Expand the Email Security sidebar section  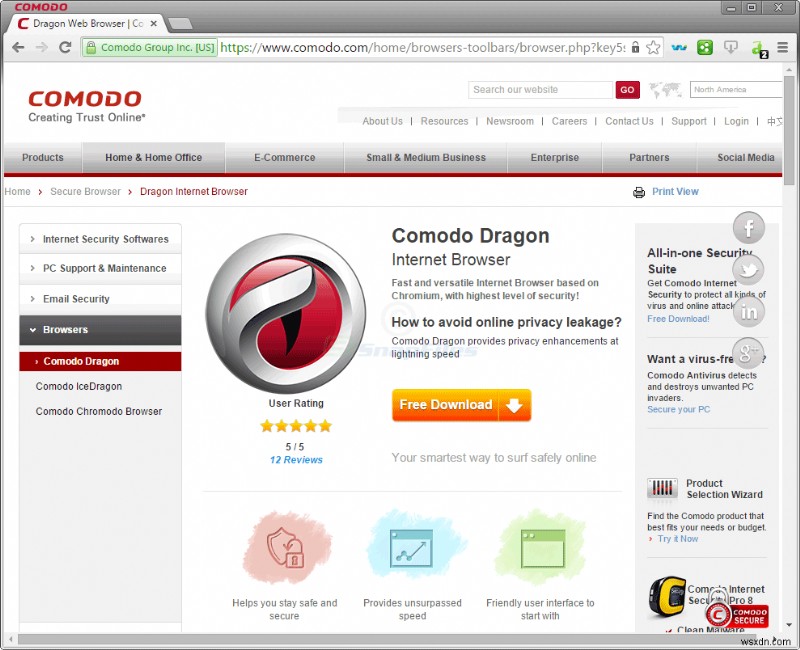tap(101, 299)
